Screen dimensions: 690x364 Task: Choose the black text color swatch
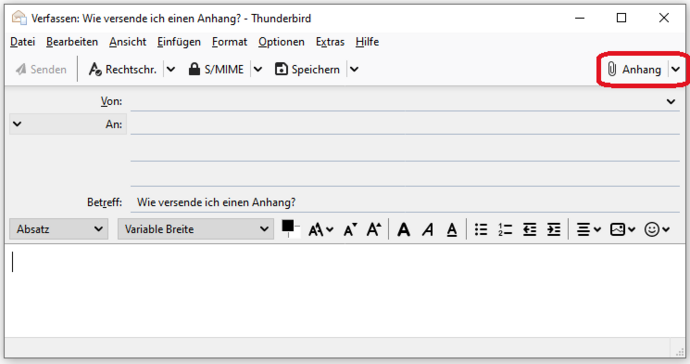[x=288, y=226]
